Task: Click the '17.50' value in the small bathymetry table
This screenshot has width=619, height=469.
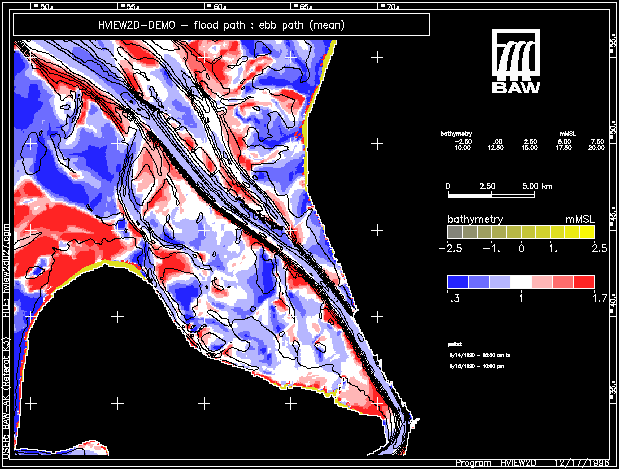Action: click(x=563, y=148)
